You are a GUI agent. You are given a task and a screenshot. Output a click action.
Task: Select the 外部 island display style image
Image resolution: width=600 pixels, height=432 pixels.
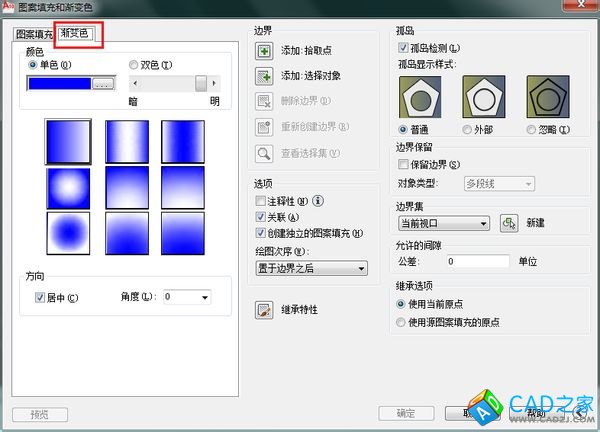[481, 97]
